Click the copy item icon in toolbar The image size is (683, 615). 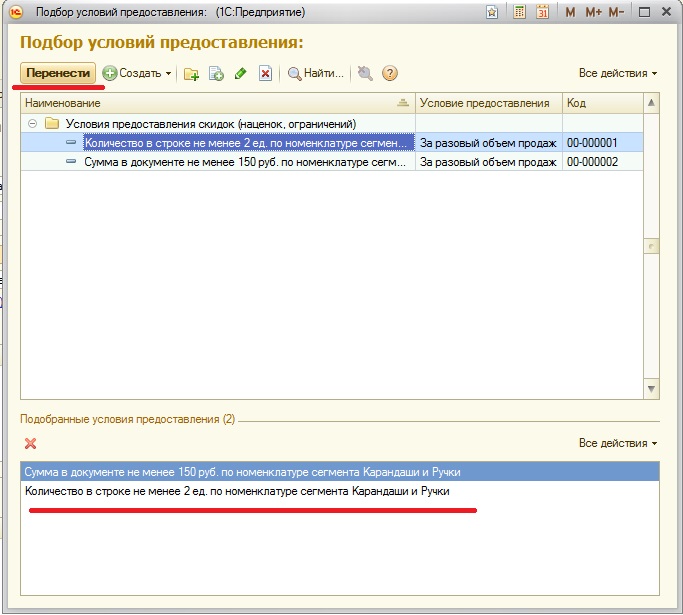tap(216, 73)
